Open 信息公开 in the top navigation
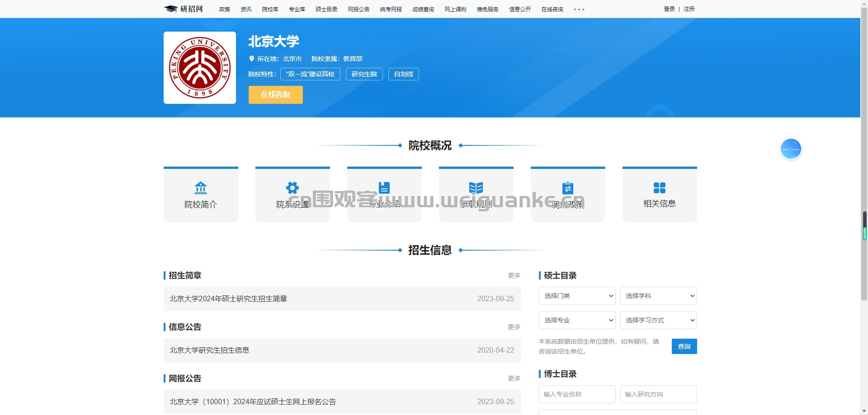 click(520, 9)
